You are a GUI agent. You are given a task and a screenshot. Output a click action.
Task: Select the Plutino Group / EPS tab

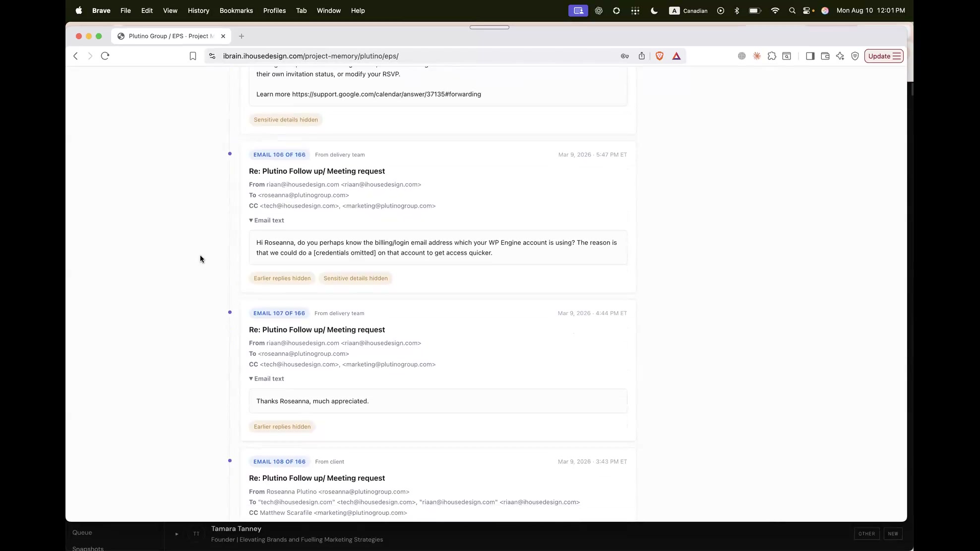coord(171,36)
